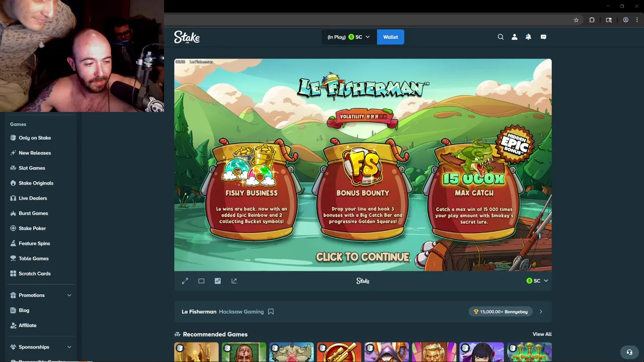Click the game provider Hacksaw Gaming link
Image resolution: width=644 pixels, height=362 pixels.
(241, 312)
